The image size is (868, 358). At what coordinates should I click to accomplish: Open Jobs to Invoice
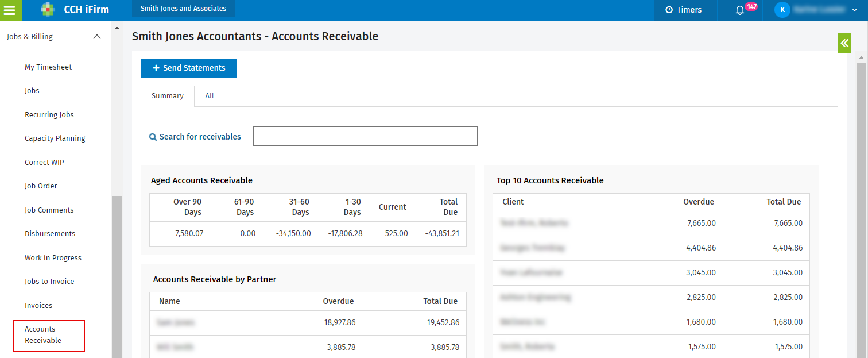[49, 282]
